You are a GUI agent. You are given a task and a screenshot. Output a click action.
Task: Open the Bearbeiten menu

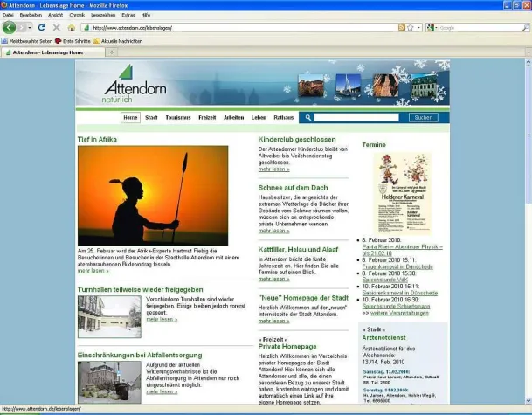coord(31,15)
